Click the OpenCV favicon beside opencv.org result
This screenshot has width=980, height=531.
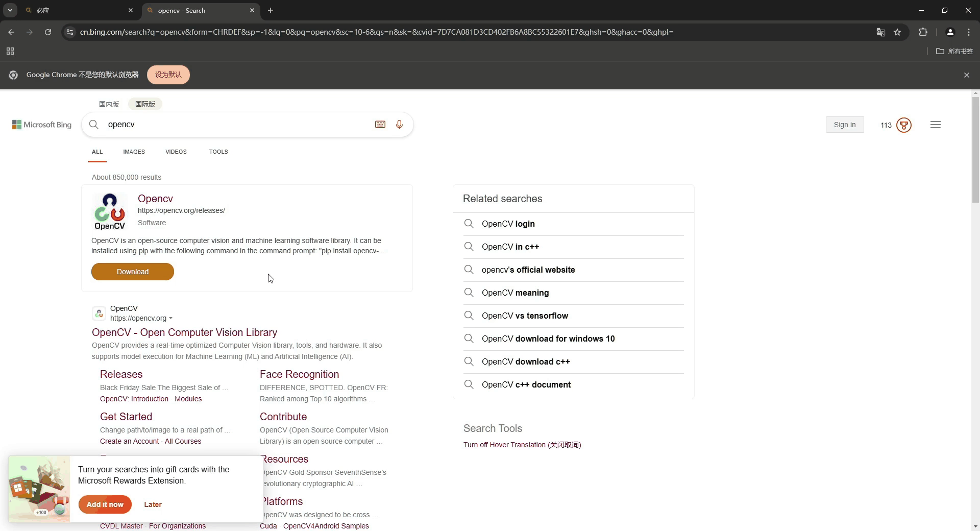pyautogui.click(x=99, y=313)
